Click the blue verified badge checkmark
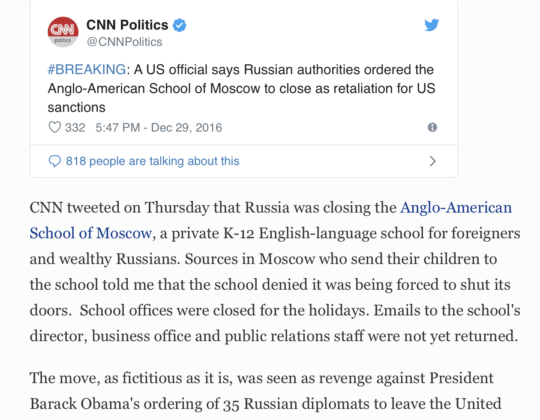The image size is (540, 420). (179, 25)
